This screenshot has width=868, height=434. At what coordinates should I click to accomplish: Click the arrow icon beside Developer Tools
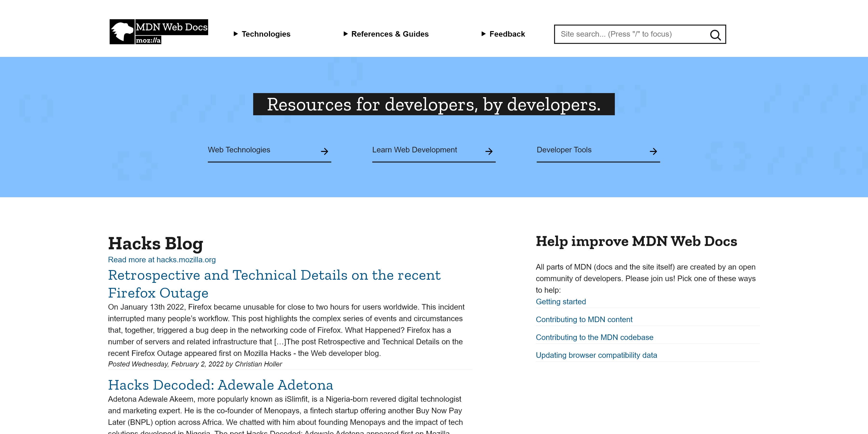click(653, 151)
